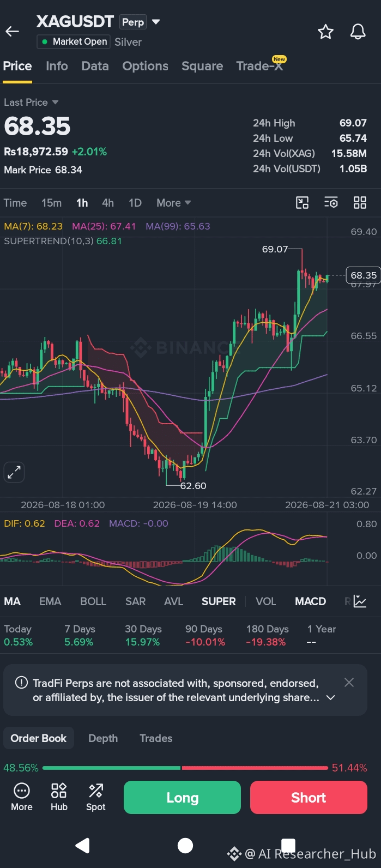Toggle the SAR indicator
Screen dimensions: 381x868
pos(135,601)
